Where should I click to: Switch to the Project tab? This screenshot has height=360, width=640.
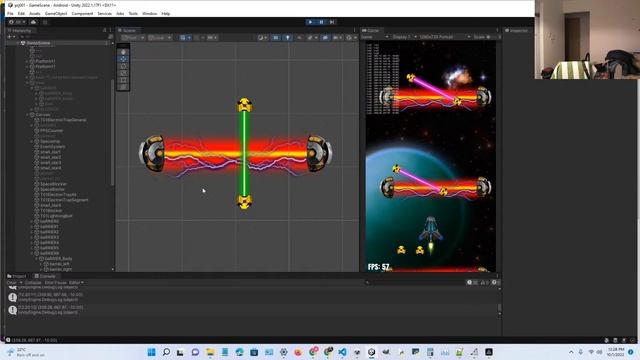(17, 276)
